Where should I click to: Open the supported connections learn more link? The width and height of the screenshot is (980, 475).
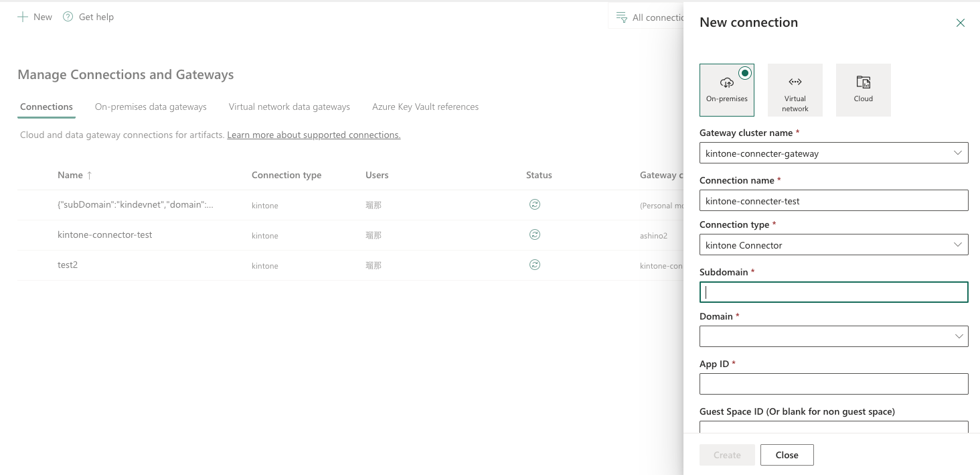tap(313, 135)
